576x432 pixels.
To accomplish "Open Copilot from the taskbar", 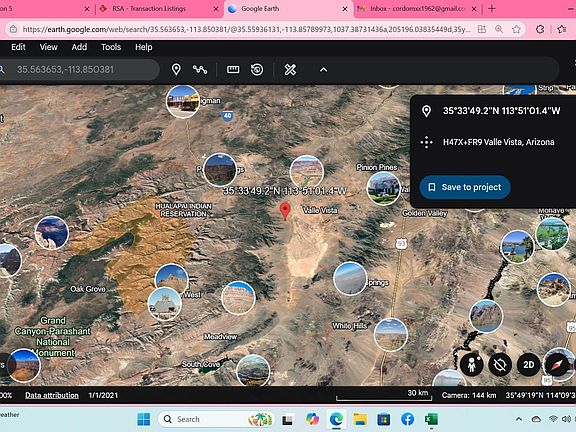I will point(312,419).
